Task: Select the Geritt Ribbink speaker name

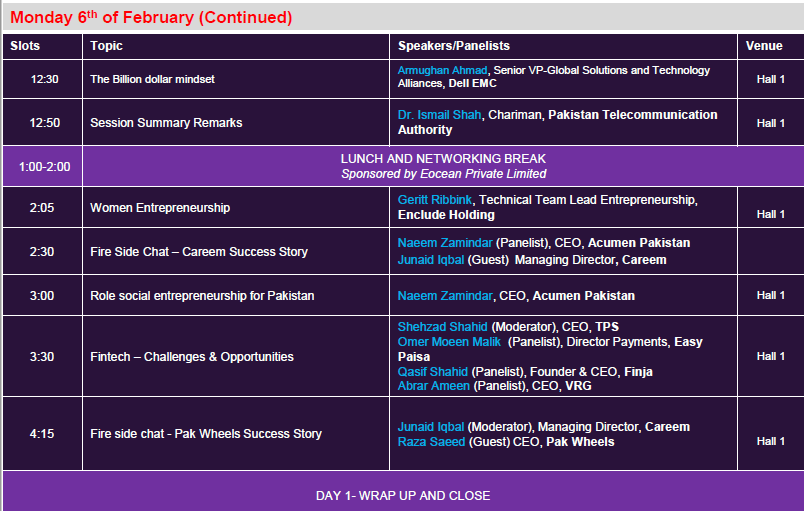Action: [x=436, y=200]
